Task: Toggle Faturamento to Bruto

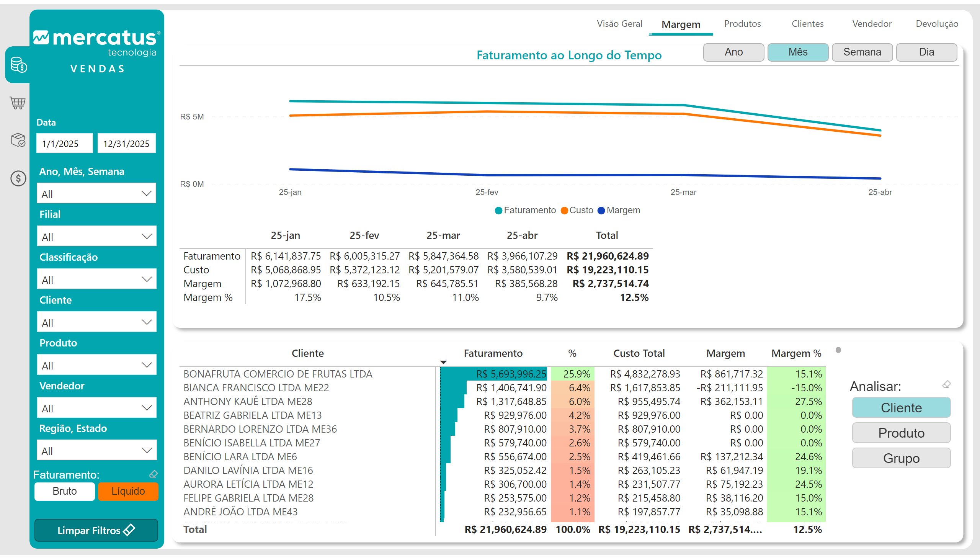Action: click(64, 491)
